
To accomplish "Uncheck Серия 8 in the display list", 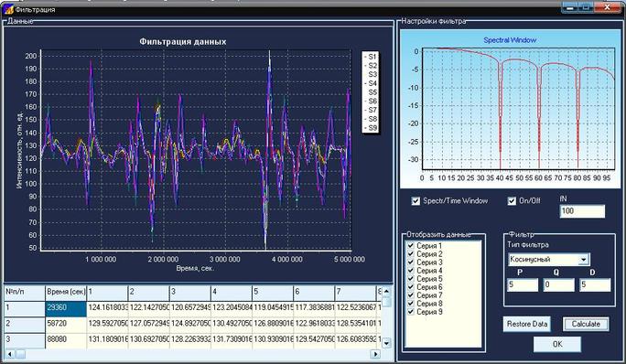I will 410,304.
